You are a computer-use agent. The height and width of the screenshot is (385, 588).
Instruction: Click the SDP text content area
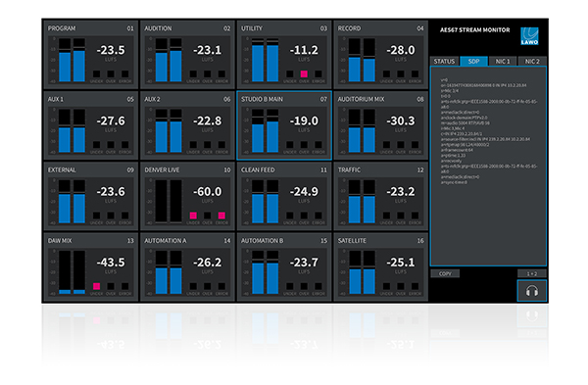[488, 167]
